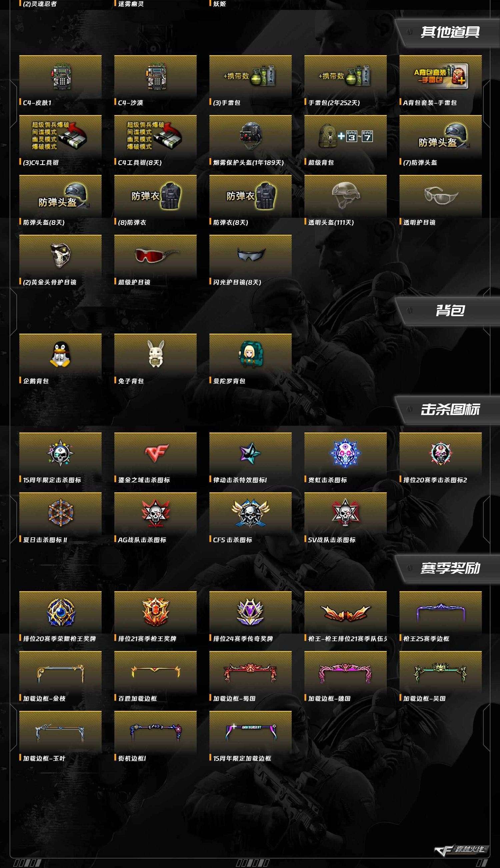Screen dimensions: 500x868
Task: Select the 加载边框-蜀国 frame thumbnail
Action: [x=250, y=672]
